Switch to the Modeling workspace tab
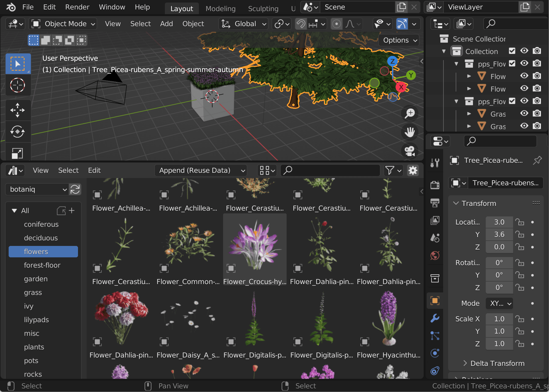 220,8
